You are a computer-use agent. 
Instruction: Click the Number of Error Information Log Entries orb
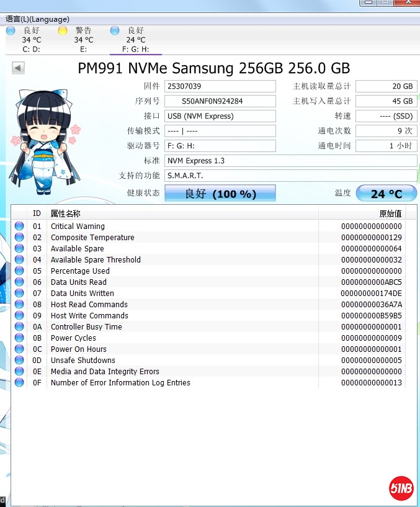tap(19, 383)
